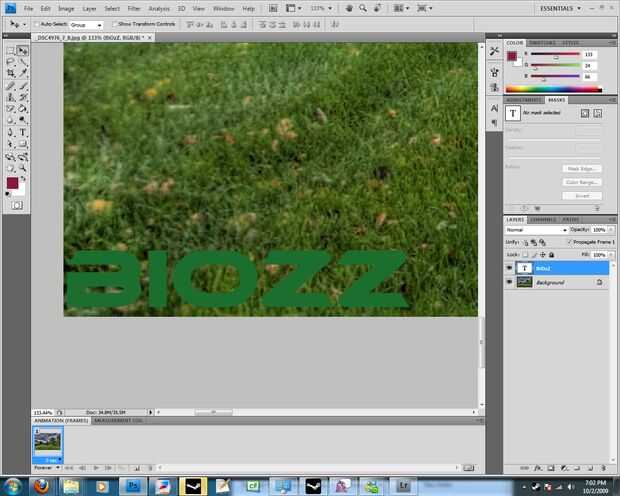Switch to the Channels tab
The image size is (620, 496).
[543, 220]
